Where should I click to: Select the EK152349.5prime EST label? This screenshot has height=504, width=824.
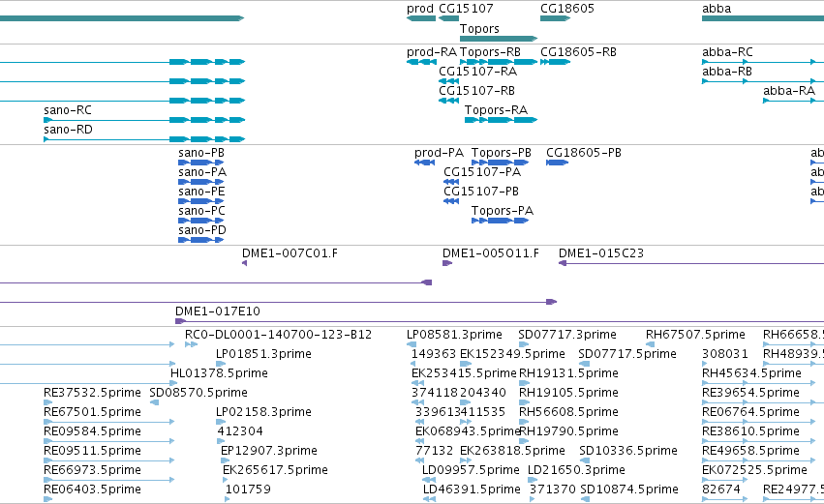(512, 355)
